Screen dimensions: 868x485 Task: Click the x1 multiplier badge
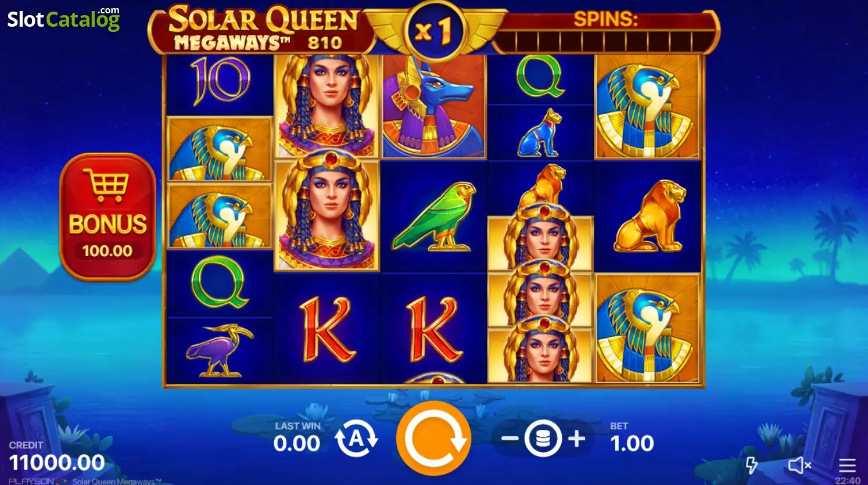coord(433,31)
